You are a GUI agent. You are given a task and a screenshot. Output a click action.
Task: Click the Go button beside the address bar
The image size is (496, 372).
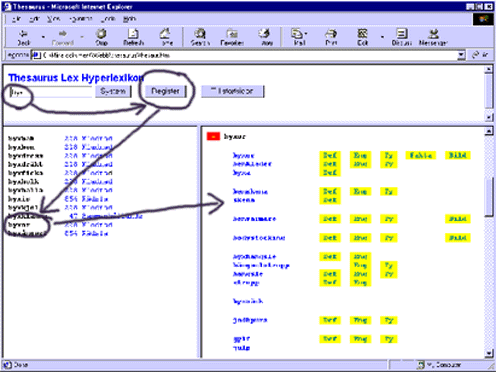coord(480,55)
